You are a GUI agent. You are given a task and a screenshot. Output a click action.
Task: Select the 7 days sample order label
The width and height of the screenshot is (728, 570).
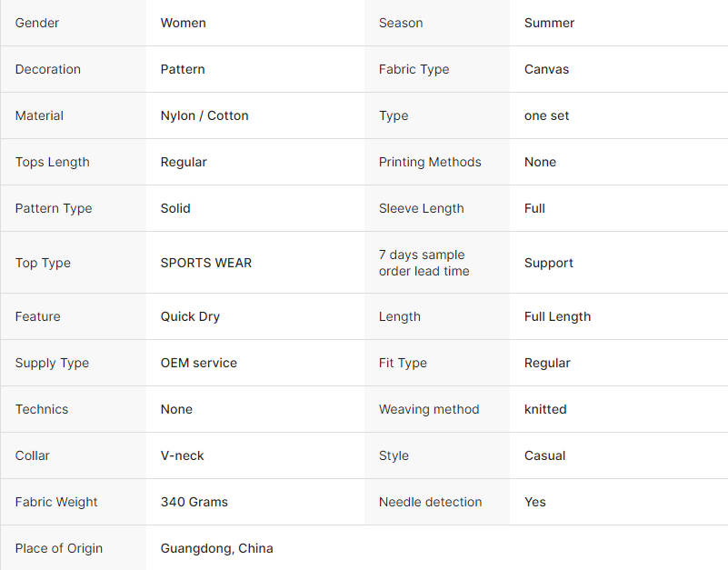[x=424, y=263]
